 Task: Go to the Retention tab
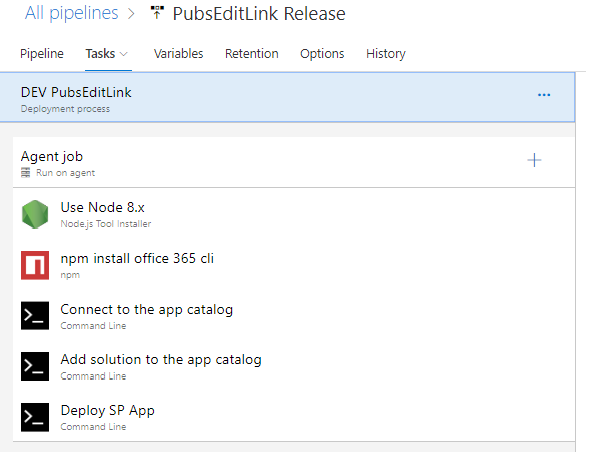tap(252, 53)
